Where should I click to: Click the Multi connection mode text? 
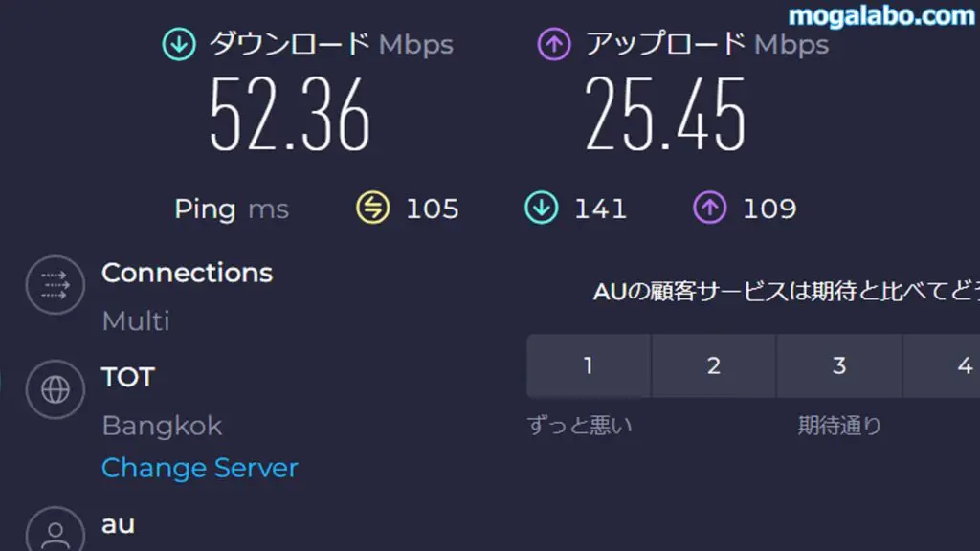(136, 320)
